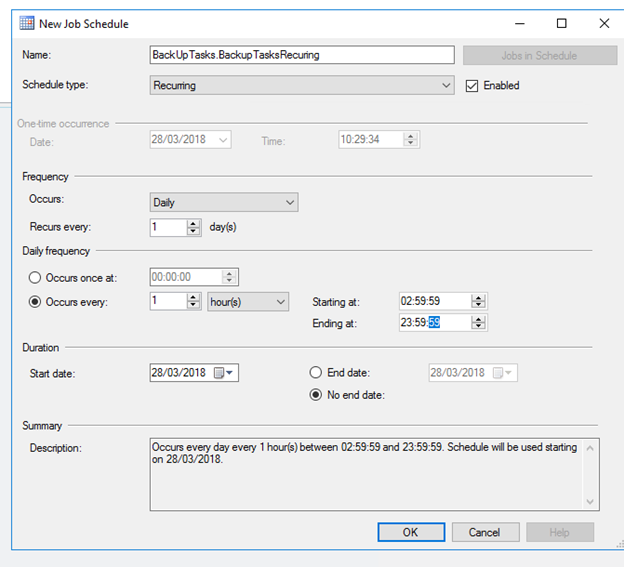Click the OK button
The width and height of the screenshot is (624, 567).
click(411, 532)
